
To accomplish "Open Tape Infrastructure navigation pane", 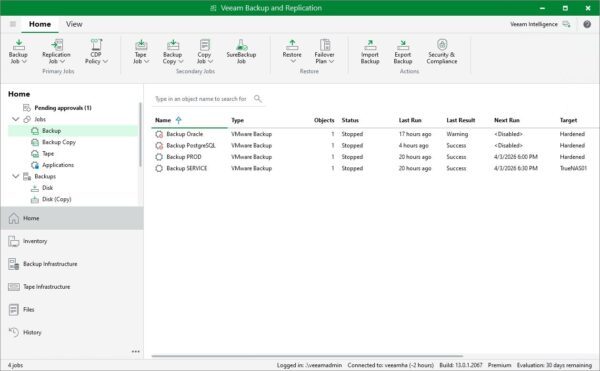I will [x=72, y=287].
